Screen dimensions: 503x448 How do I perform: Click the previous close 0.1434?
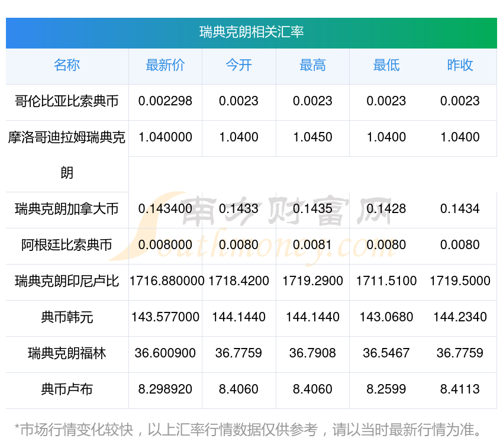[460, 209]
